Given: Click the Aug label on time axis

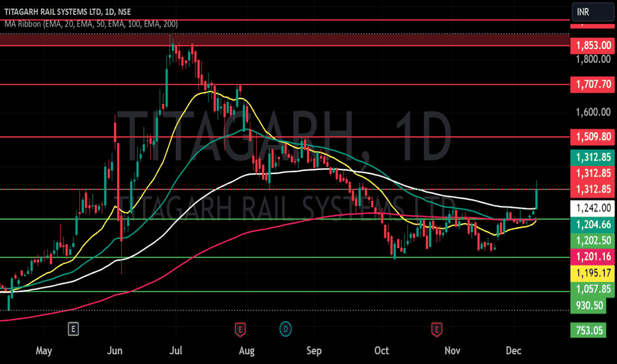Looking at the screenshot, I should coord(247,351).
